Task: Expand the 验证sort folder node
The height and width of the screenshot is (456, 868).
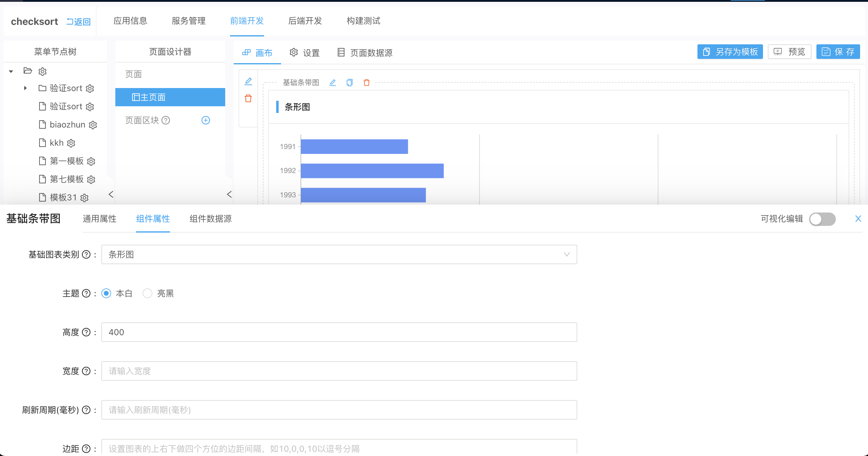Action: tap(25, 88)
